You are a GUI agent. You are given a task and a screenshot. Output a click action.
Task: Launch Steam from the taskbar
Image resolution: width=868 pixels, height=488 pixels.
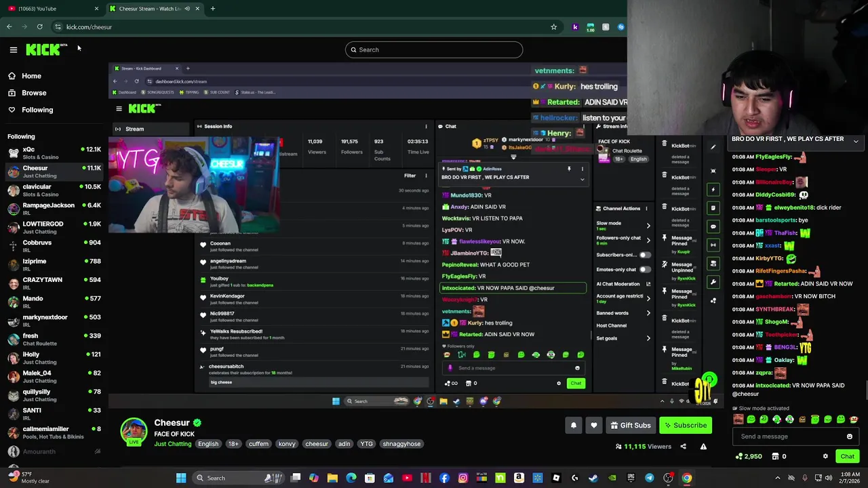[x=593, y=478]
